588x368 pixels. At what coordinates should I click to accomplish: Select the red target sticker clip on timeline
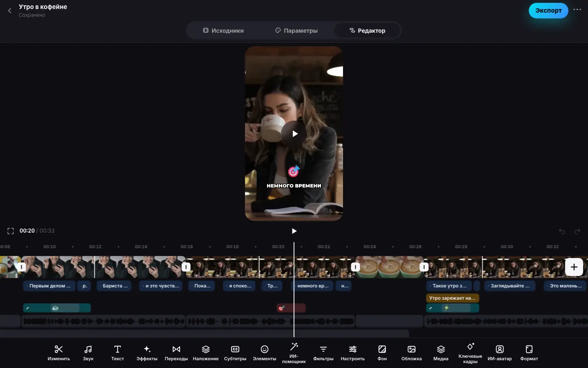pos(291,308)
